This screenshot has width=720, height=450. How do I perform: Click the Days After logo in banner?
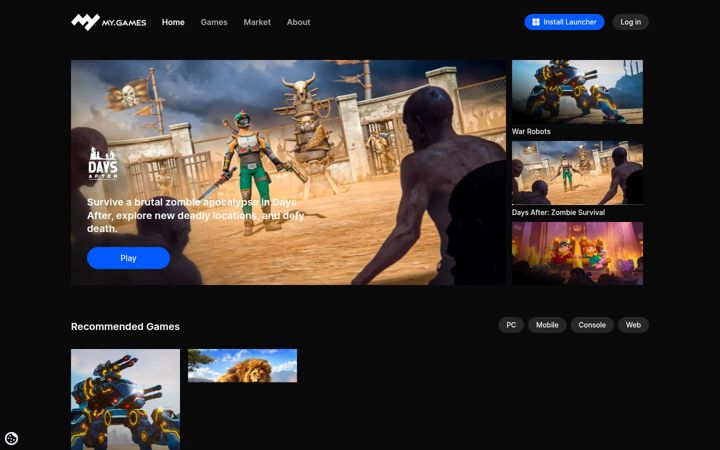(102, 163)
